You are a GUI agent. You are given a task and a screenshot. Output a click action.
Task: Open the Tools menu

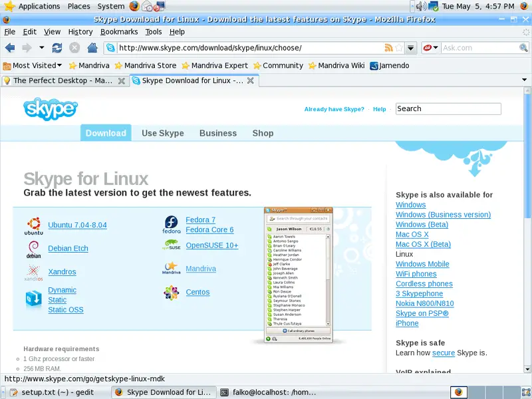[x=154, y=32]
